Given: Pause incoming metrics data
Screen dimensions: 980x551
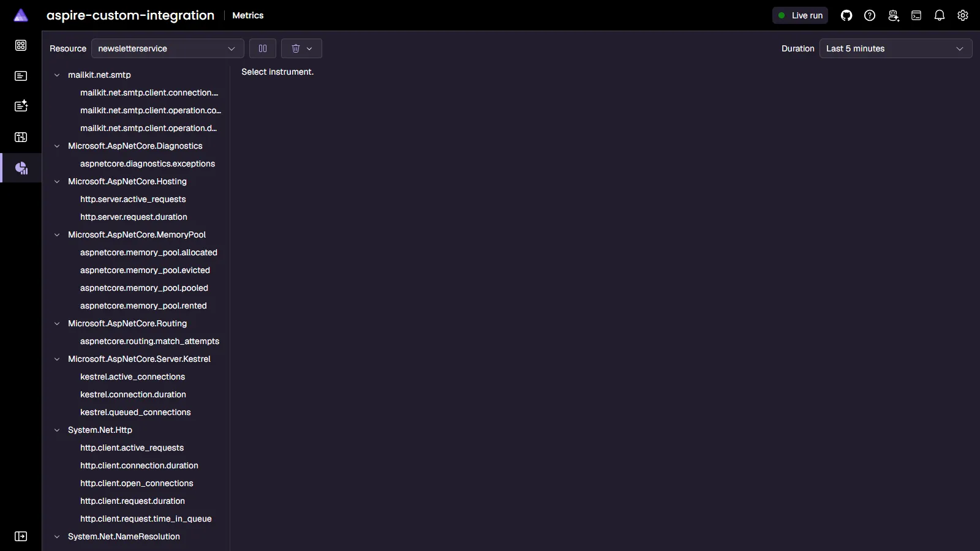Looking at the screenshot, I should (263, 48).
